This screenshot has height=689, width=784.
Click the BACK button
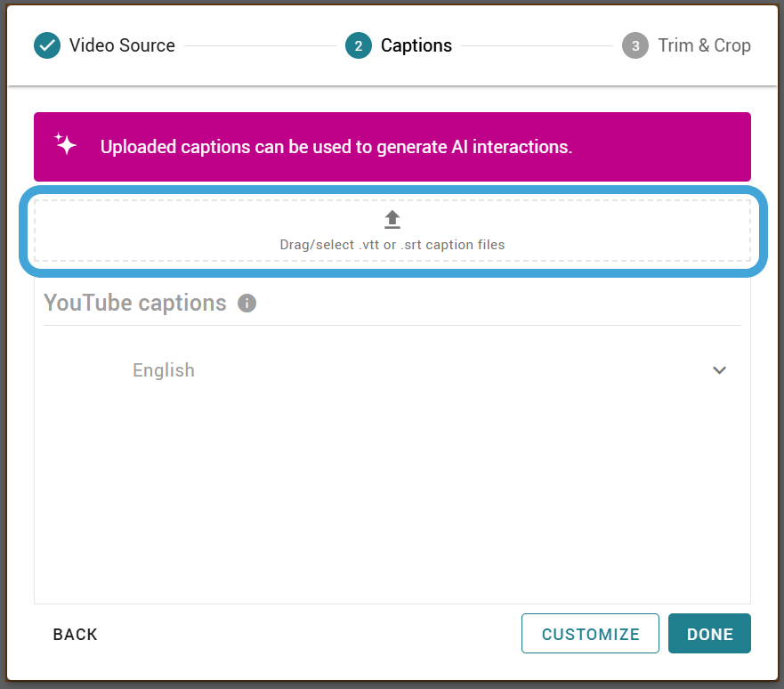pos(76,634)
